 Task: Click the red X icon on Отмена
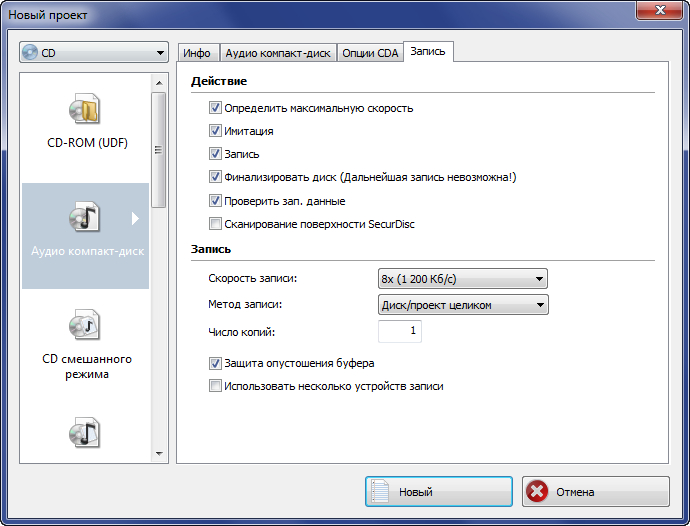tap(537, 491)
